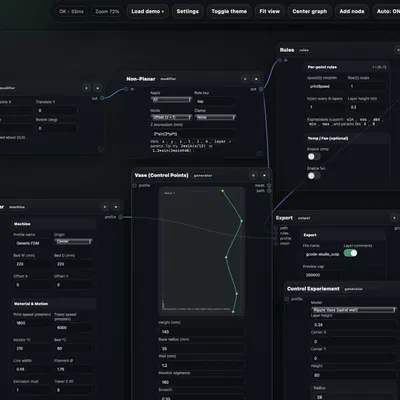Click right header button on machine node
Screen dimensions: 400x400
[116, 207]
